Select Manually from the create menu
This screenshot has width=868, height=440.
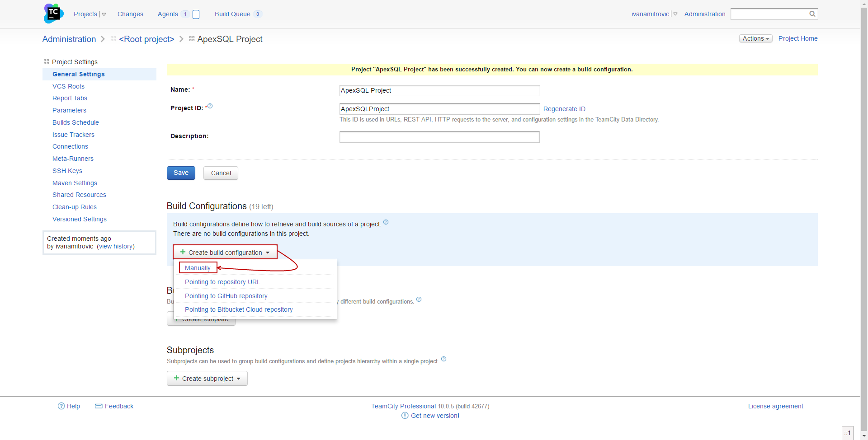[198, 268]
